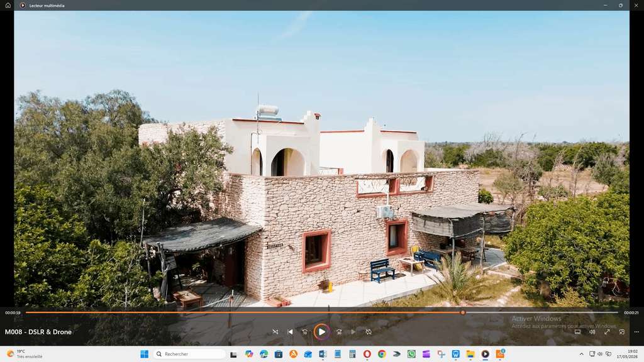Go to the media player home
This screenshot has height=362, width=644.
[8, 5]
